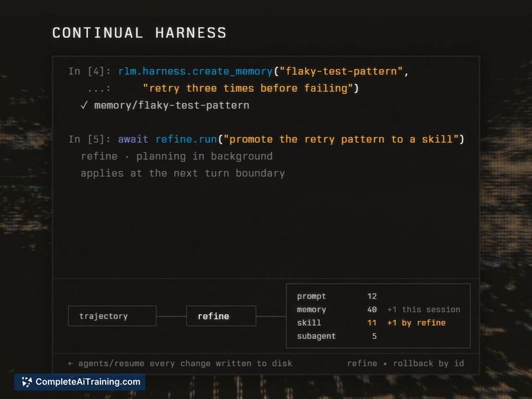Viewport: 532px width, 399px height.
Task: Click the trajectory box
Action: point(112,316)
